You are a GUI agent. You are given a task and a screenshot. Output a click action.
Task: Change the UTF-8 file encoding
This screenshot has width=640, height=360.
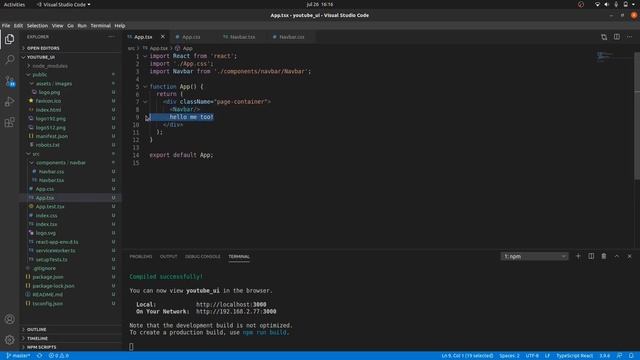tap(532, 356)
